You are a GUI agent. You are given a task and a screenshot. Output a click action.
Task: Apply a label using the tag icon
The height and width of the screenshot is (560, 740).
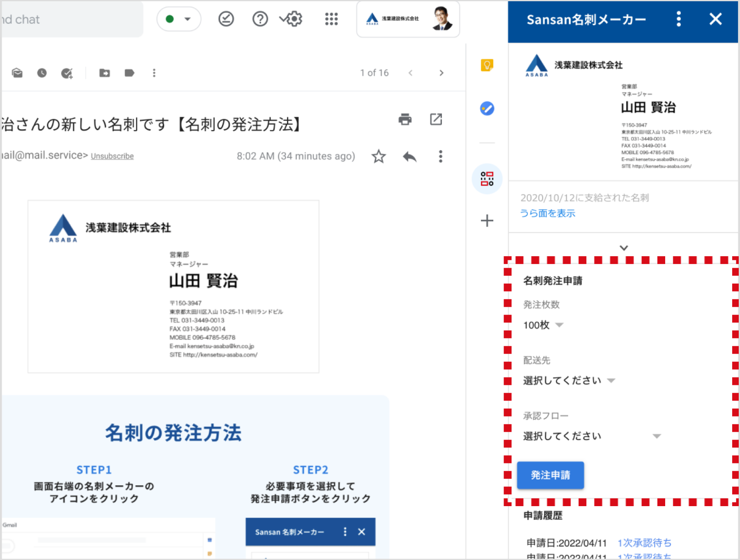[129, 73]
